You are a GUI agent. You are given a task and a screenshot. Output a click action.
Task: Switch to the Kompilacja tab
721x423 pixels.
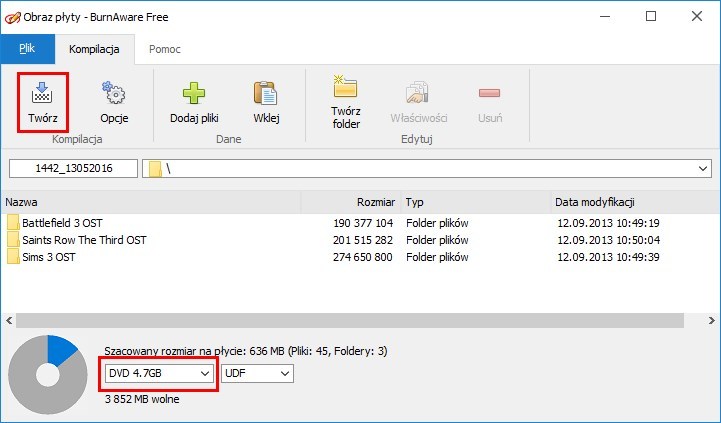[94, 49]
